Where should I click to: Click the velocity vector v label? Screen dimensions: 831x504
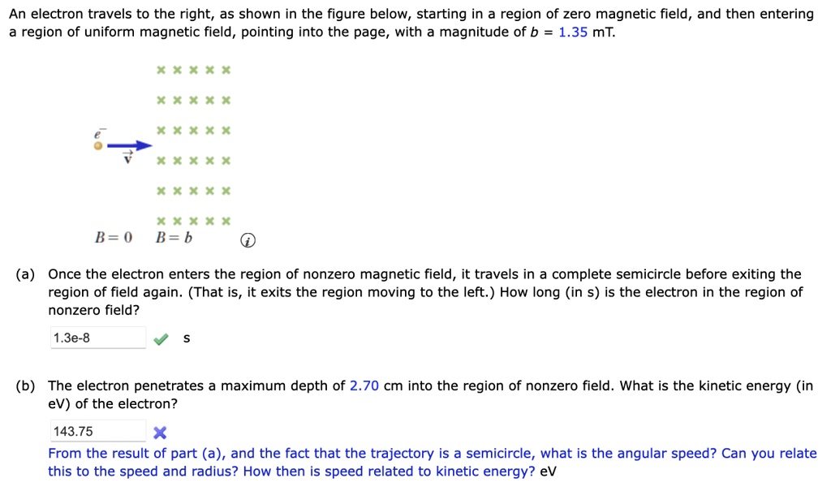pos(127,158)
